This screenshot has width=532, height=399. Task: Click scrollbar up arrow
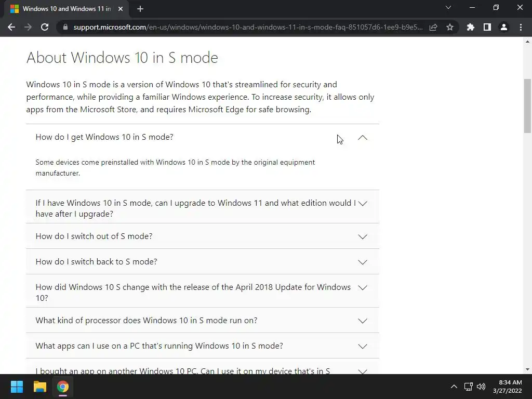pos(527,42)
